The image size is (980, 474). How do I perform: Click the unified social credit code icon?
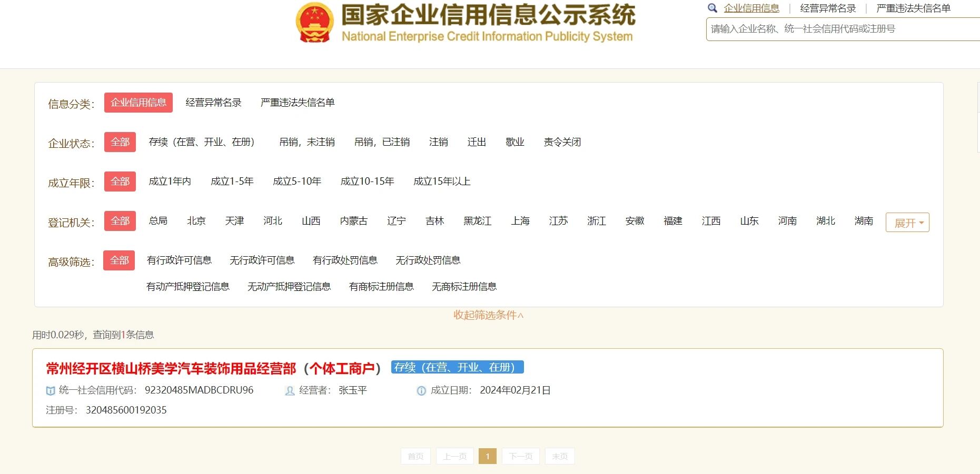point(51,390)
